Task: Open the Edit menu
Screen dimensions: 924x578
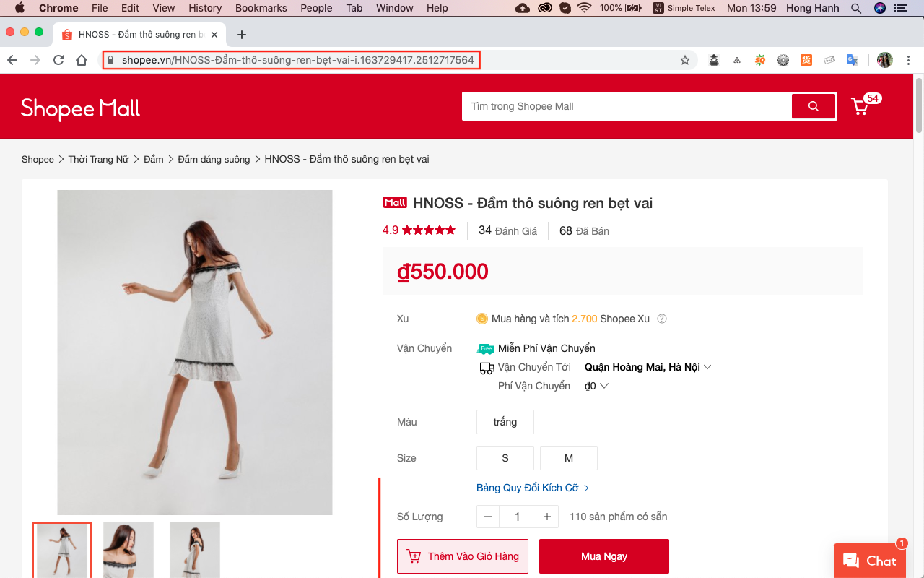Action: pos(130,8)
